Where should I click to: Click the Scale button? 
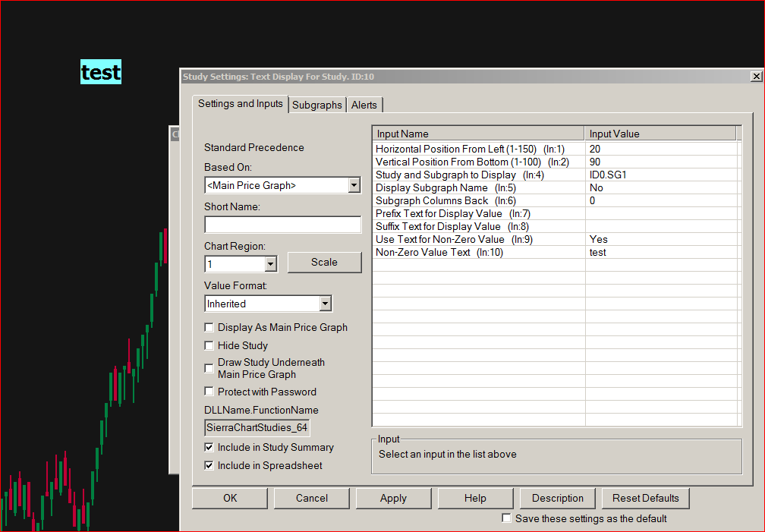pyautogui.click(x=324, y=263)
